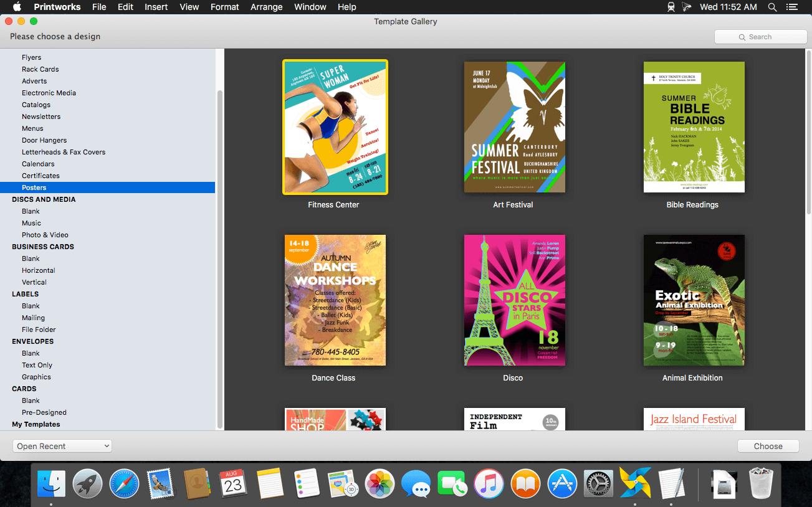
Task: Open Finder from the Dock
Action: point(51,483)
